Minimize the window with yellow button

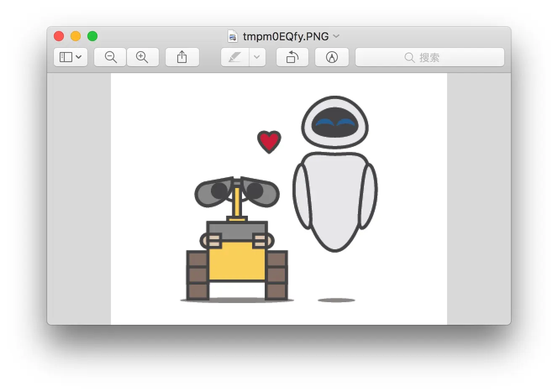(x=76, y=37)
